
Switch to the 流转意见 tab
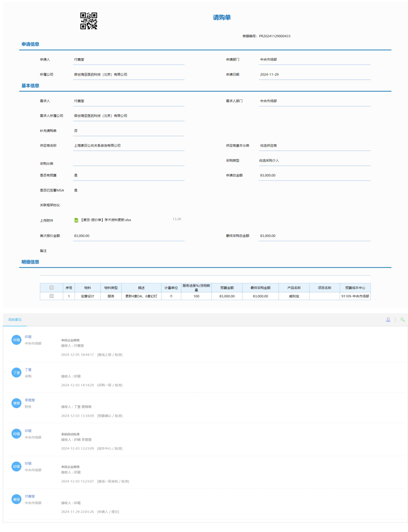point(15,320)
